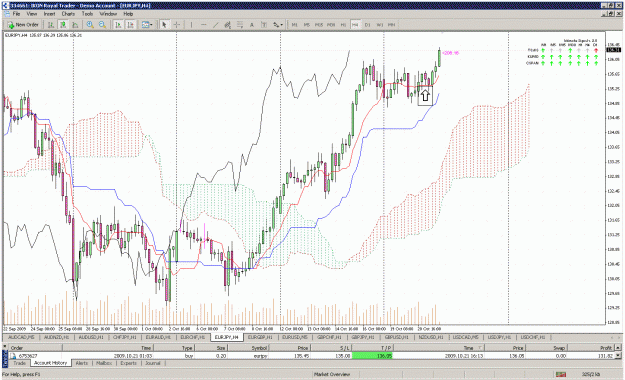Open the chart templates dropdown
This screenshot has width=625, height=380.
pyautogui.click(x=147, y=25)
